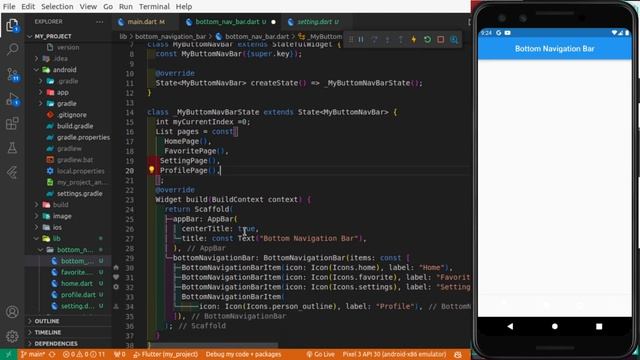Screen dimensions: 640x360
Task: Trigger Flutter Hot Reload lightning icon
Action: [x=414, y=40]
